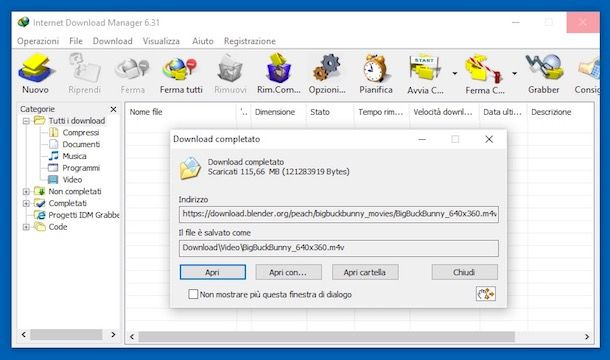Image resolution: width=610 pixels, height=360 pixels.
Task: Sort by the Tempo rim... column header
Action: tap(381, 112)
